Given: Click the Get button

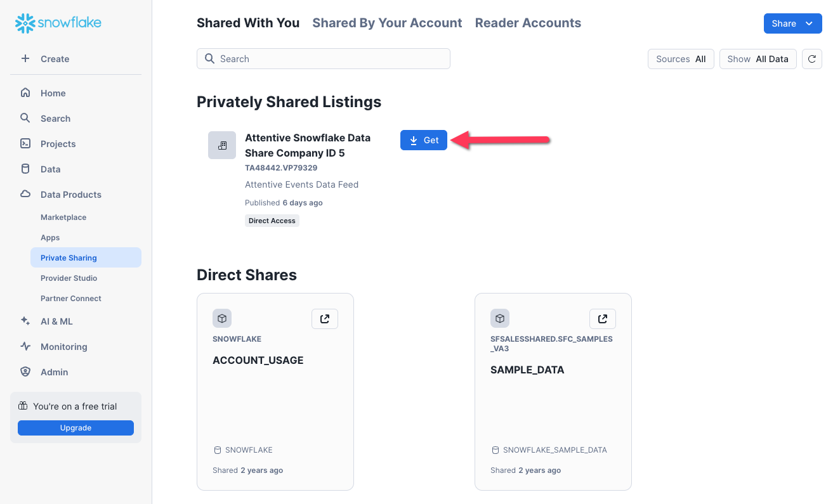Looking at the screenshot, I should click(x=424, y=140).
